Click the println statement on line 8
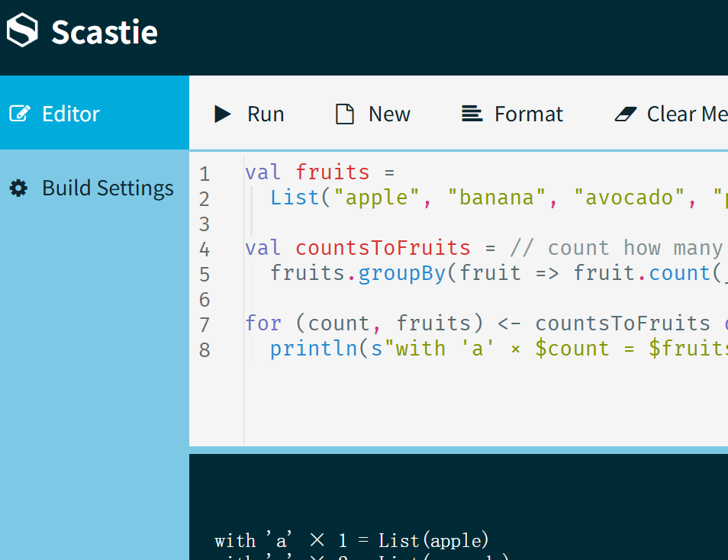 (313, 348)
